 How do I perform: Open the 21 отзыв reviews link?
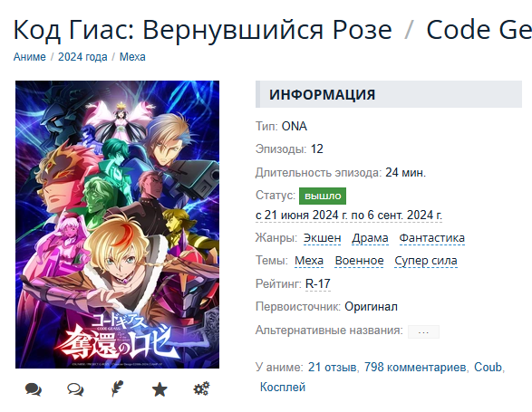click(333, 368)
